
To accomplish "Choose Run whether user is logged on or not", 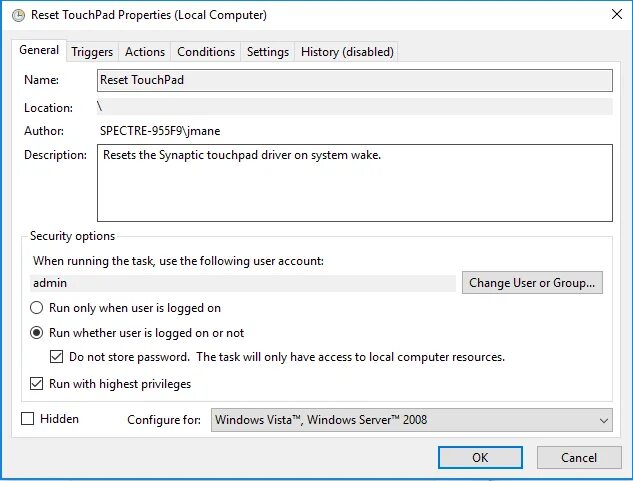I will coord(36,333).
